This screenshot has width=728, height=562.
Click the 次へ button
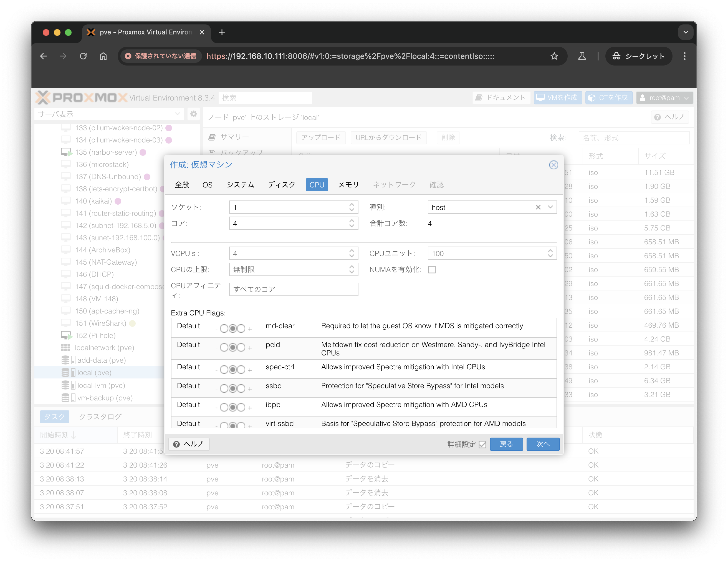tap(543, 444)
